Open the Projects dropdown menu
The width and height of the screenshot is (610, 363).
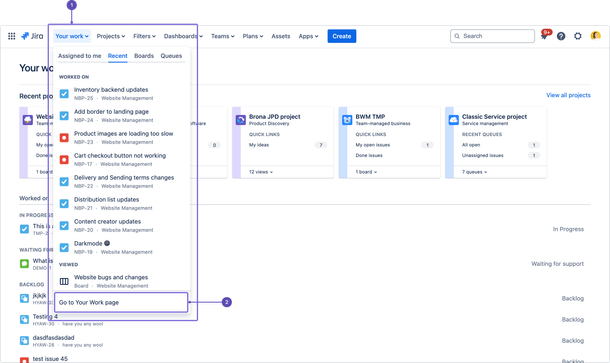[x=111, y=36]
